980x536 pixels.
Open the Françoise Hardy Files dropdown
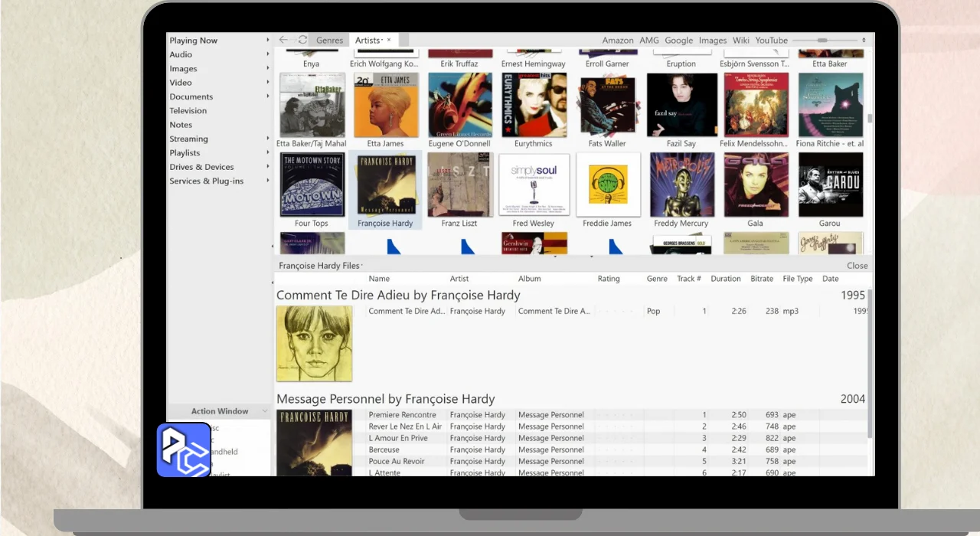[361, 266]
